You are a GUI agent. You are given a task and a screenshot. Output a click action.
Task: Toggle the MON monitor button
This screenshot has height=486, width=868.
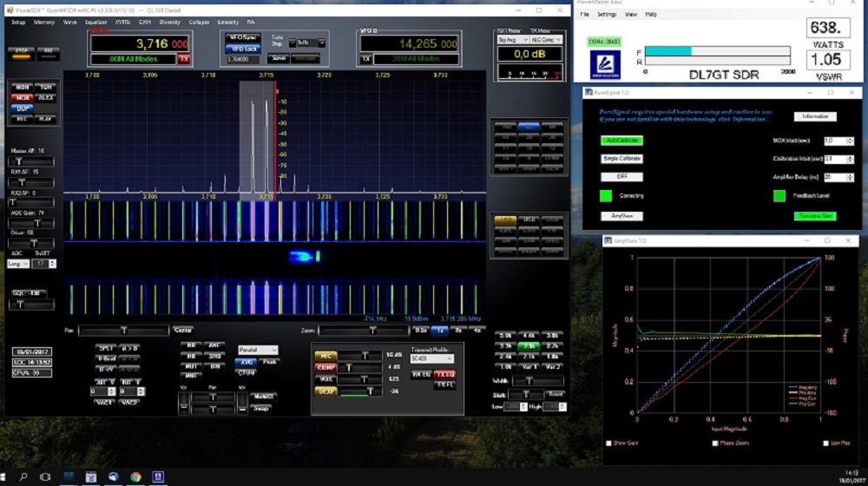(x=23, y=87)
